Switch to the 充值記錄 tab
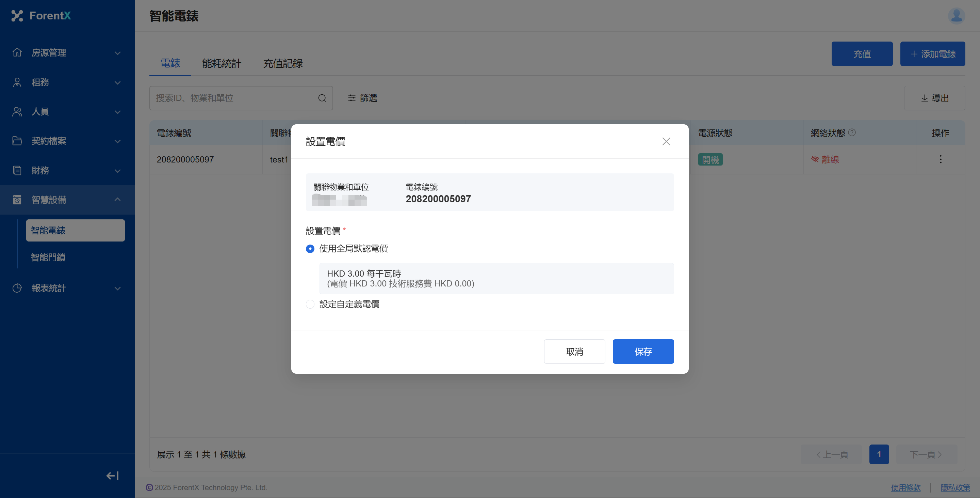Screen dimensions: 980x498 point(283,63)
